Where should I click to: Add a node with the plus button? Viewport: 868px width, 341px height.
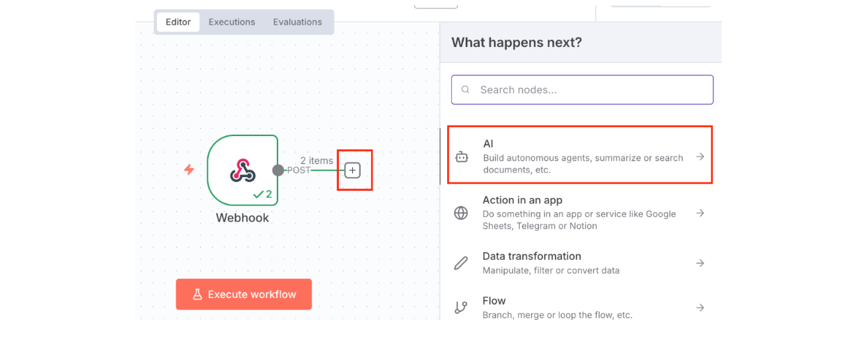(x=353, y=170)
